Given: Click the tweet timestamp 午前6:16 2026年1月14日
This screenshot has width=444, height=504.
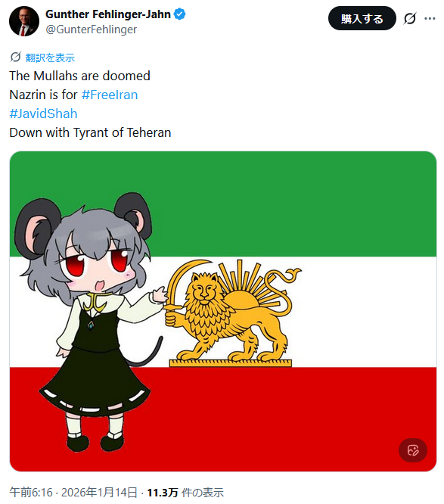Looking at the screenshot, I should pos(73,492).
